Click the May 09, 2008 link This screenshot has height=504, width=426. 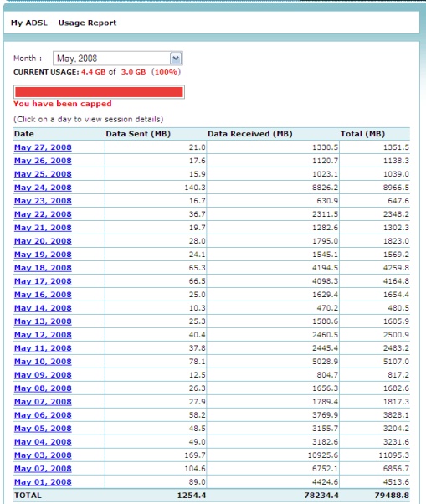click(43, 375)
